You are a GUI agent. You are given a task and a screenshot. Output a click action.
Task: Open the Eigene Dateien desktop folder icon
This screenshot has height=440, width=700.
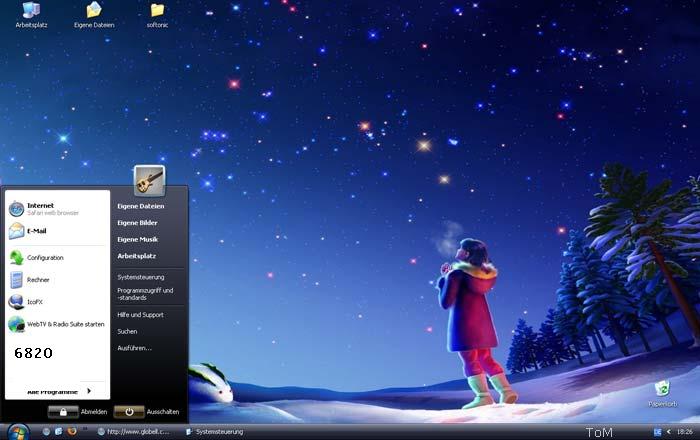(x=94, y=14)
